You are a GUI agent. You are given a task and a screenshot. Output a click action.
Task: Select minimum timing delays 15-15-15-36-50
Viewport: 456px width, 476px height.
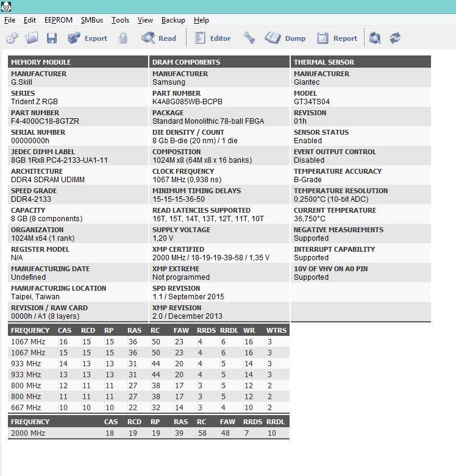(179, 199)
